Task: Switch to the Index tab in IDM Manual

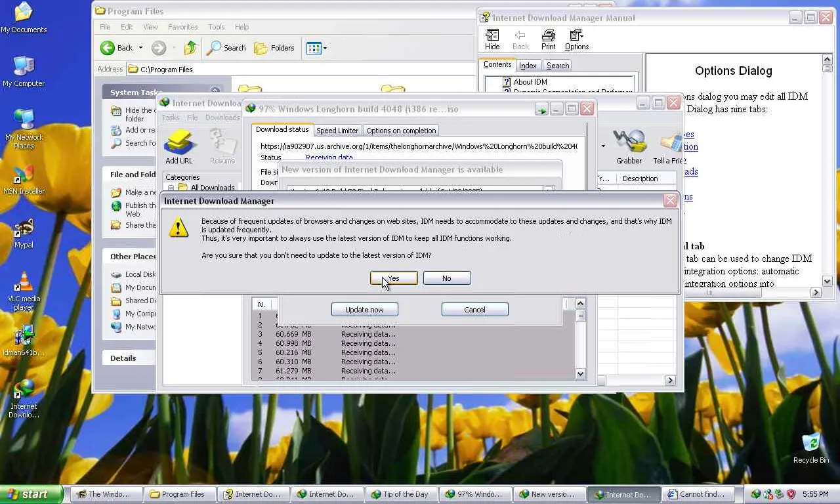Action: pos(528,66)
